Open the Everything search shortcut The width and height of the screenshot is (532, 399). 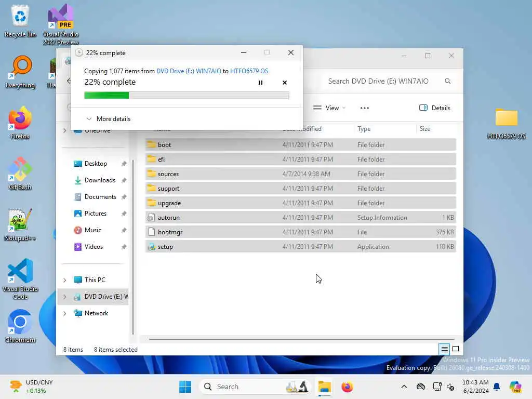(x=20, y=72)
